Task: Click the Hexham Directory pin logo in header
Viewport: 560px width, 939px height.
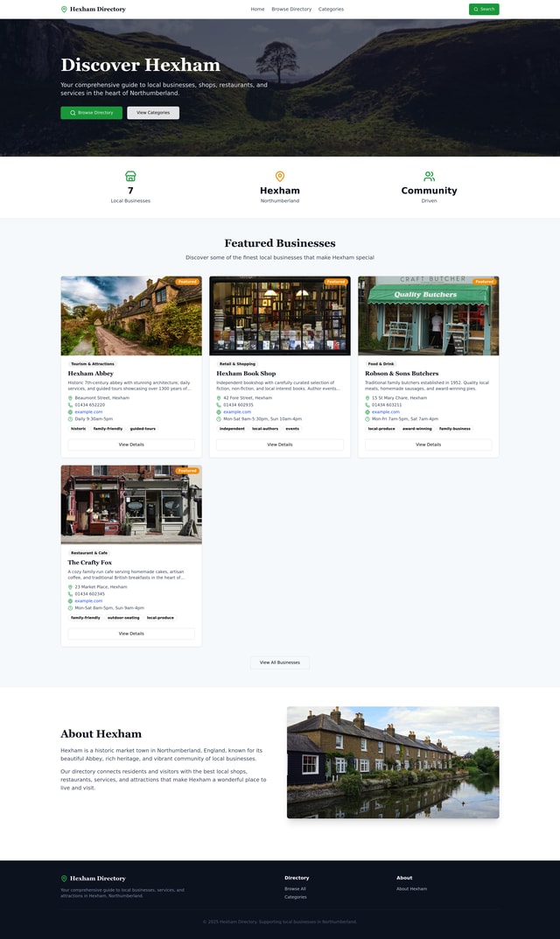Action: [64, 10]
